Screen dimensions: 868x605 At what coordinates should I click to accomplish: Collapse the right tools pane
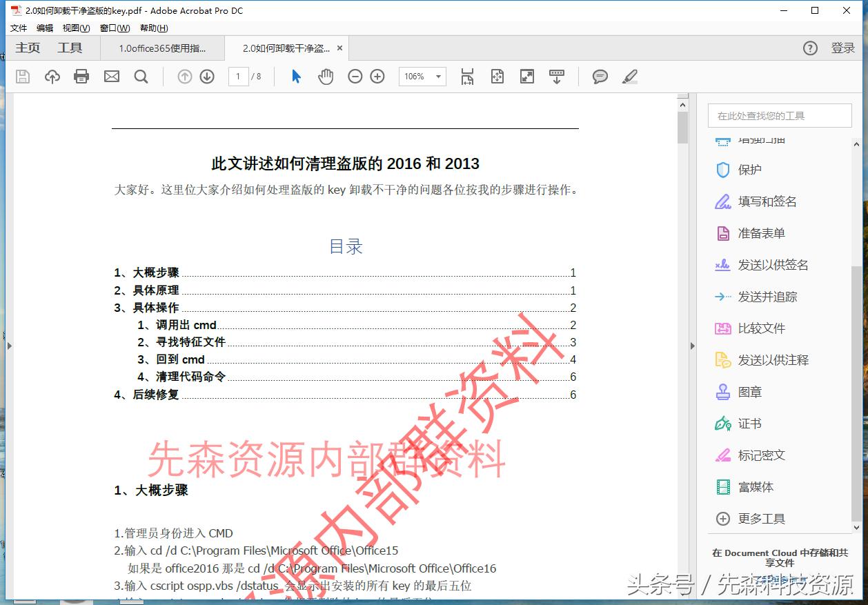692,346
